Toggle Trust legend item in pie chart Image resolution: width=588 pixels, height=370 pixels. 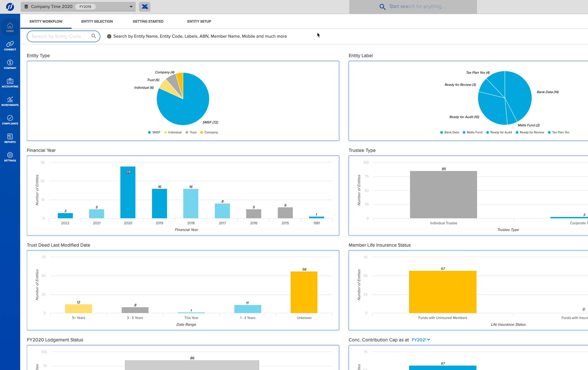coord(191,132)
